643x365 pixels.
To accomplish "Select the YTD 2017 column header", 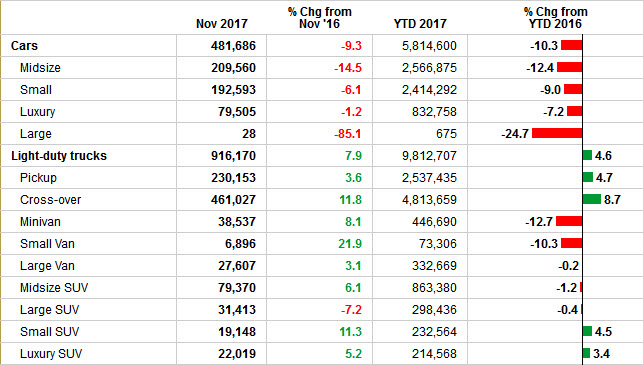I will [x=420, y=24].
